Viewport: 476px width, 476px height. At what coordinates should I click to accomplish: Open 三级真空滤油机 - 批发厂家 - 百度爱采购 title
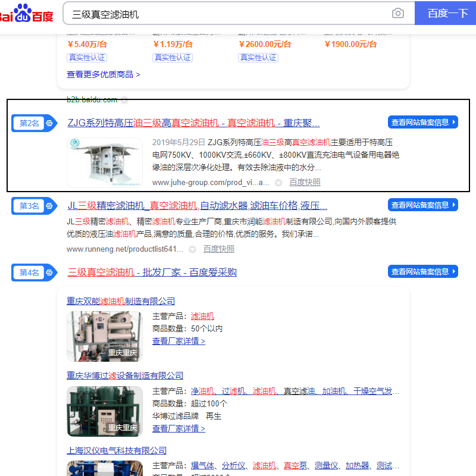pos(152,273)
